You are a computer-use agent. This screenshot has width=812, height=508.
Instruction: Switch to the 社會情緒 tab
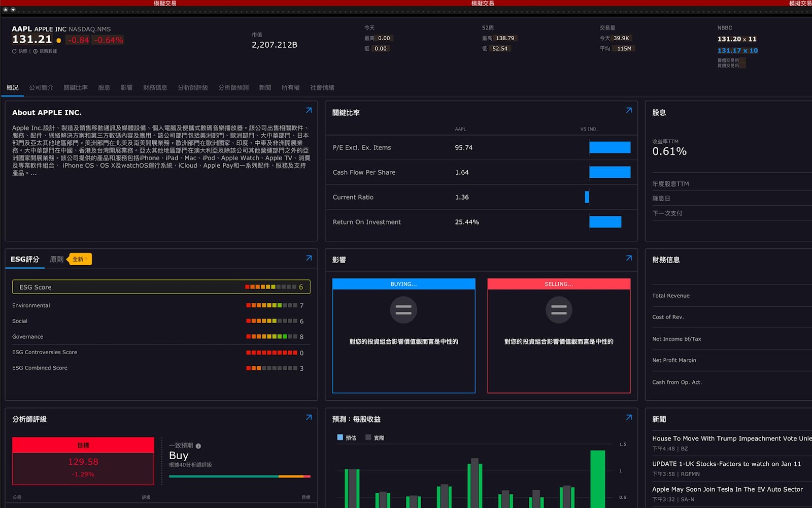322,87
